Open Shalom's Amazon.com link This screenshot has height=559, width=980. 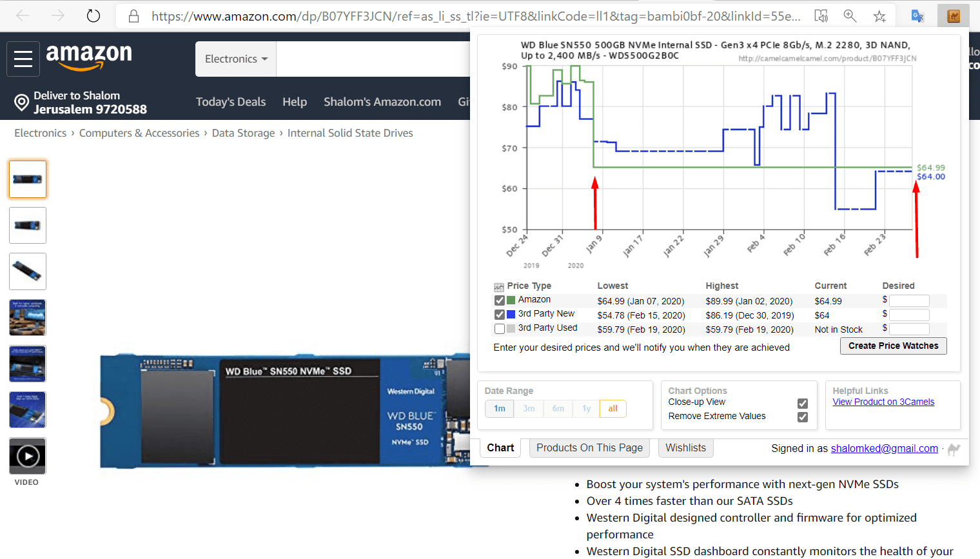click(382, 102)
